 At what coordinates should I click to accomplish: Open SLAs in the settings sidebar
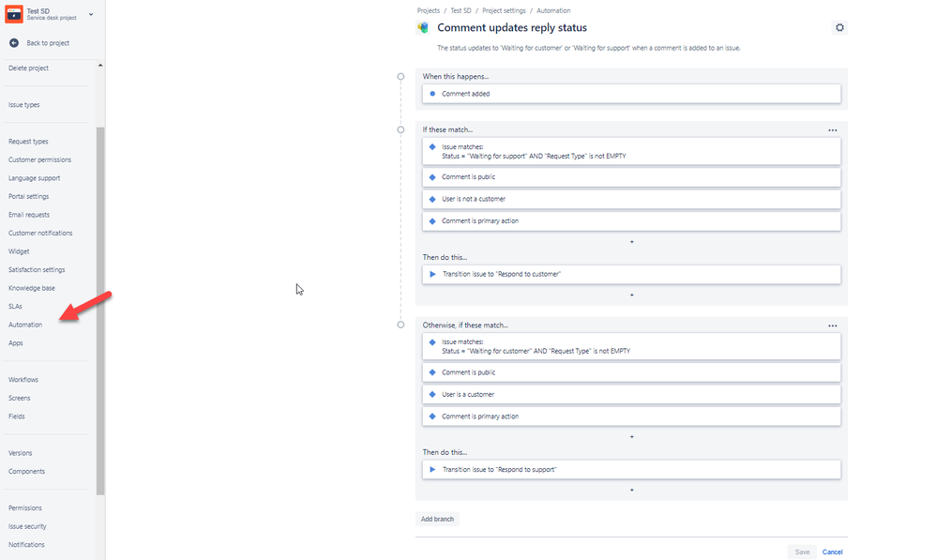point(15,307)
